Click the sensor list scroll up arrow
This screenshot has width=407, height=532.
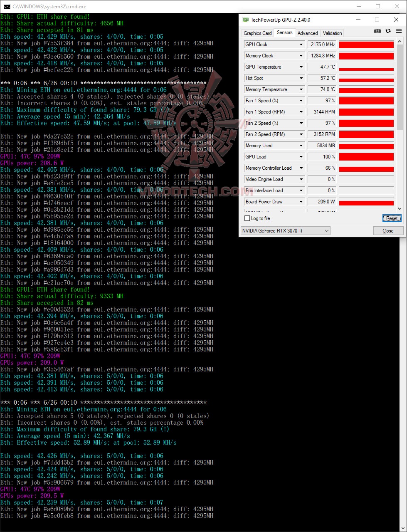(x=400, y=42)
